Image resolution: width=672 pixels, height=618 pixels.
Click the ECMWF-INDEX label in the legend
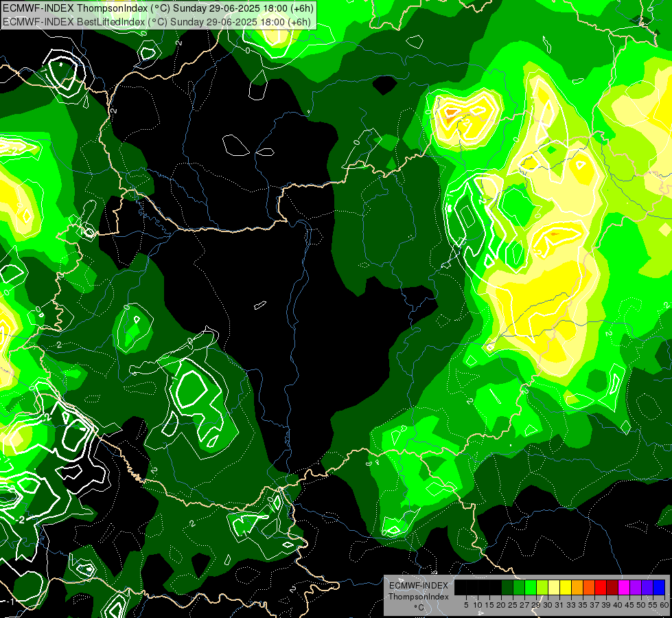[x=419, y=586]
